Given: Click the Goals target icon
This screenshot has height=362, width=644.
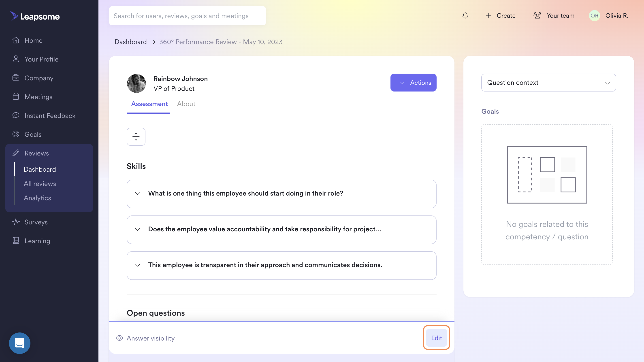Looking at the screenshot, I should pyautogui.click(x=16, y=134).
